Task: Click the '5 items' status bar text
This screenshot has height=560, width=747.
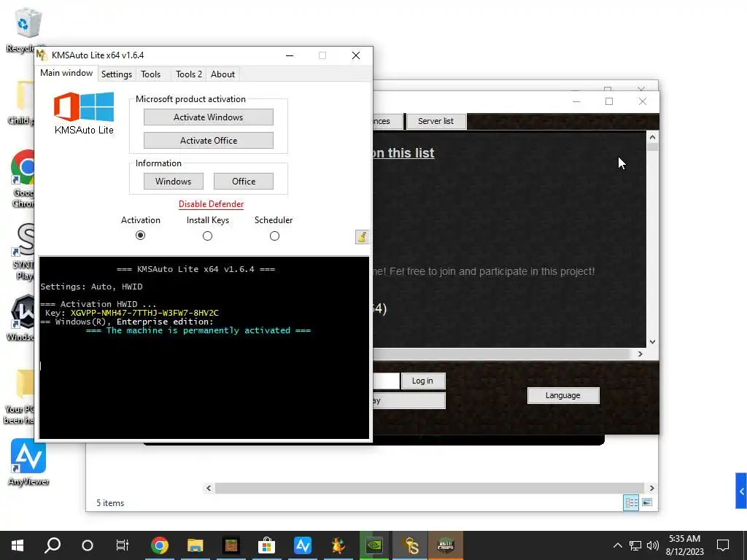Action: pyautogui.click(x=110, y=503)
